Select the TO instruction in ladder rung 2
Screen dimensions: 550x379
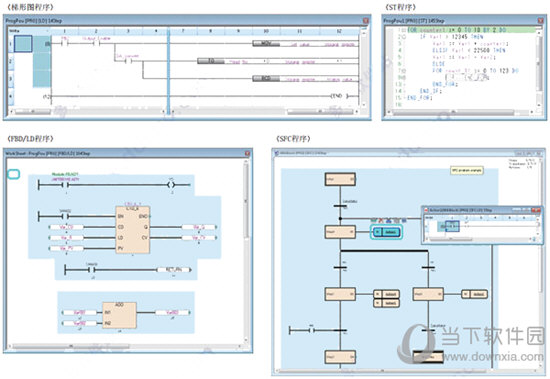tap(211, 61)
